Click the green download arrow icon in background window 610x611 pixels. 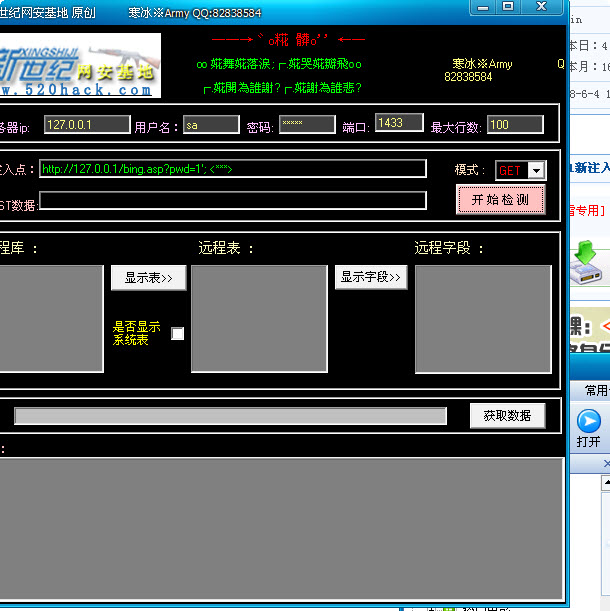(585, 263)
